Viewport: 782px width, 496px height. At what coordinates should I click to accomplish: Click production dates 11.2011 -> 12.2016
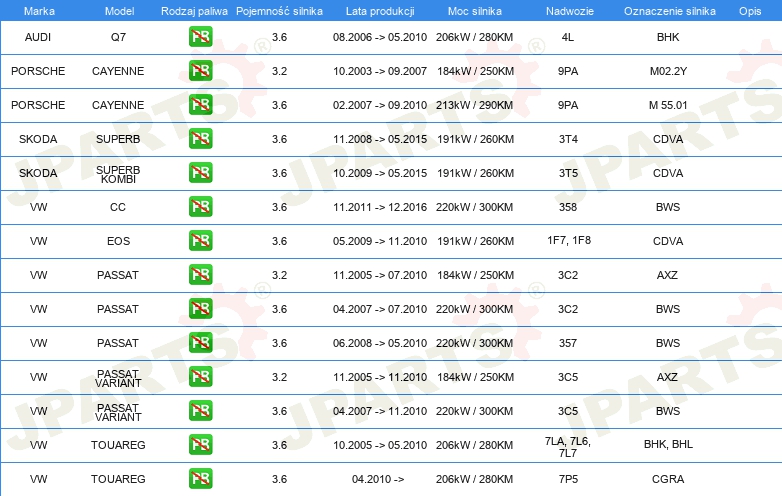click(380, 207)
